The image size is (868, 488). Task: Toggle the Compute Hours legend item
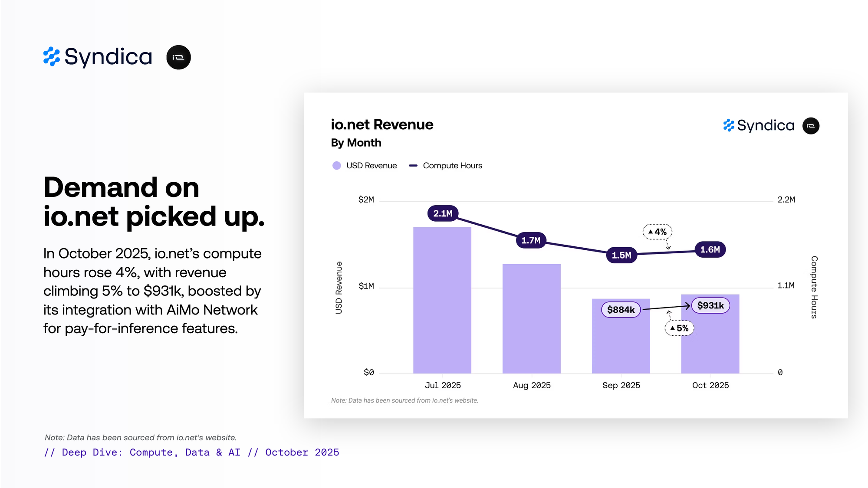[x=452, y=166]
